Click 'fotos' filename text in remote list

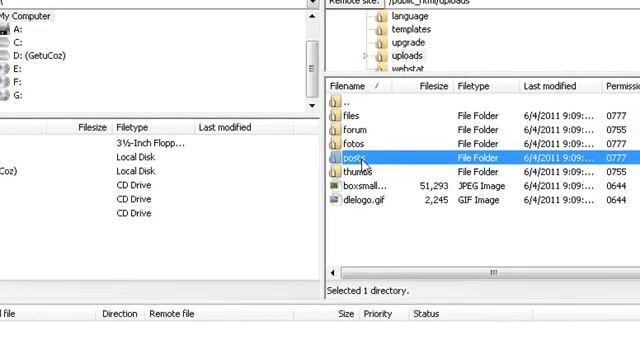point(353,144)
